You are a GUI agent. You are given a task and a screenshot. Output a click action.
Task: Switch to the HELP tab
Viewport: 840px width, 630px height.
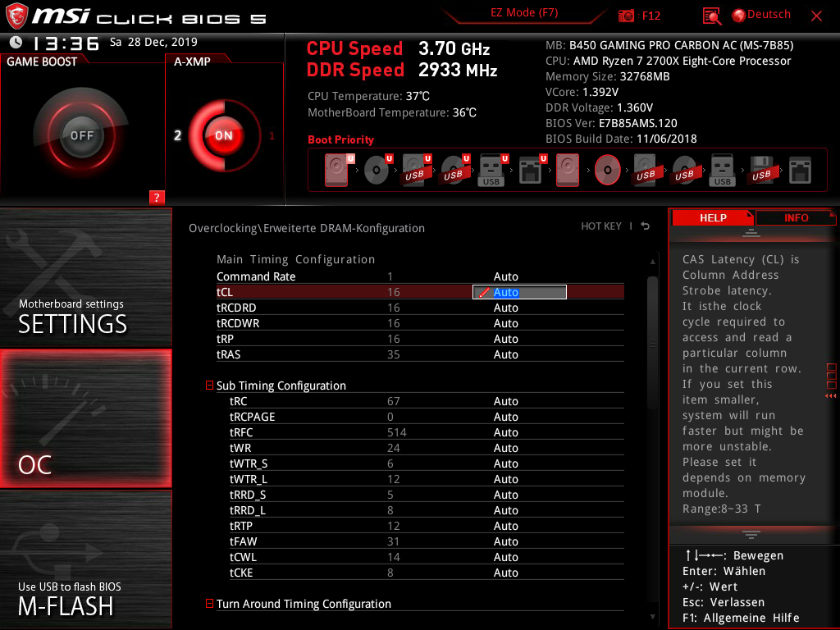point(713,217)
